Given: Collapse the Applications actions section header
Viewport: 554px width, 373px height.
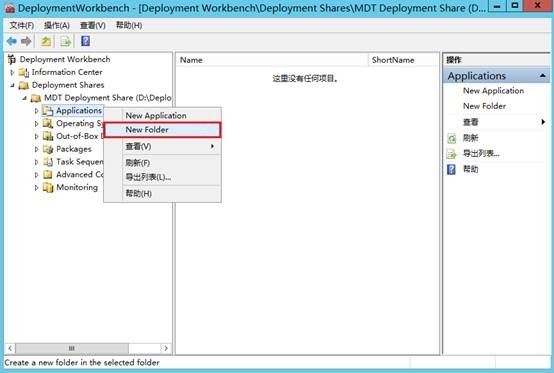Looking at the screenshot, I should point(542,76).
